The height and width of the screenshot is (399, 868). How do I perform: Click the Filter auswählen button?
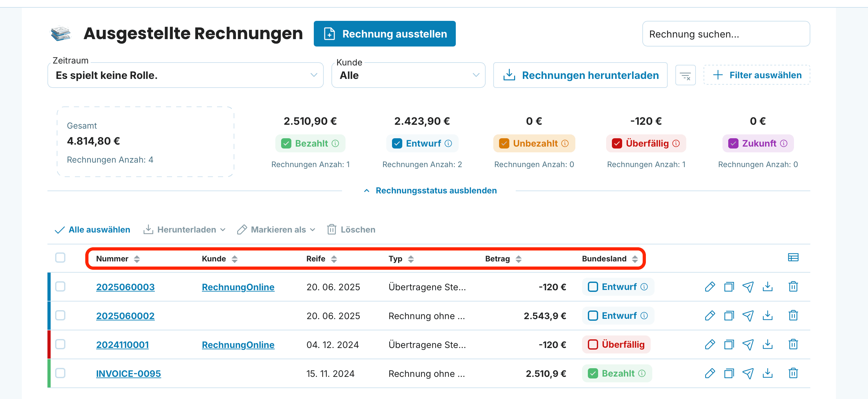coord(756,75)
